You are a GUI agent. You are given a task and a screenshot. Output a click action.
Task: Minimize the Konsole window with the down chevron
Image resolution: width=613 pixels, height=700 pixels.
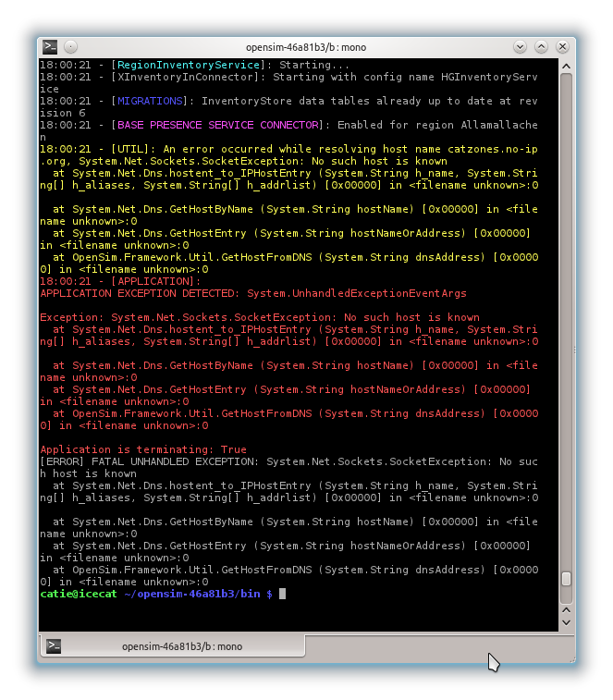tap(520, 46)
